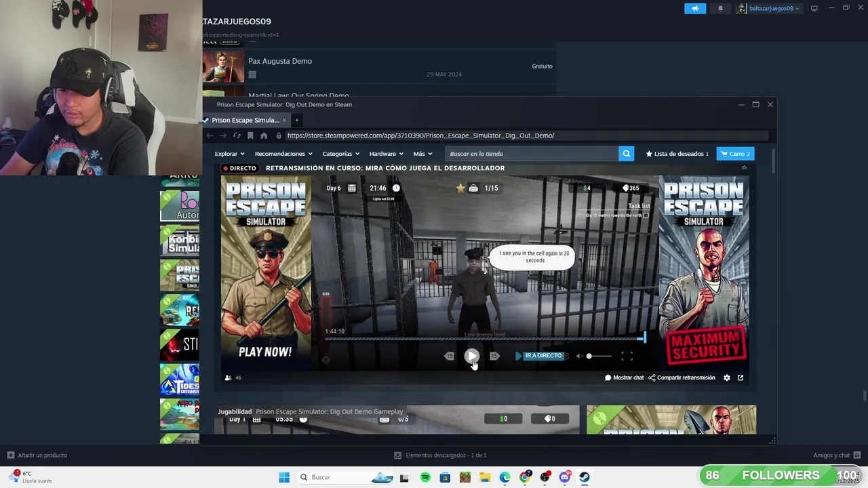Close the Prison Escape Simulator tab
The width and height of the screenshot is (868, 488).
284,120
